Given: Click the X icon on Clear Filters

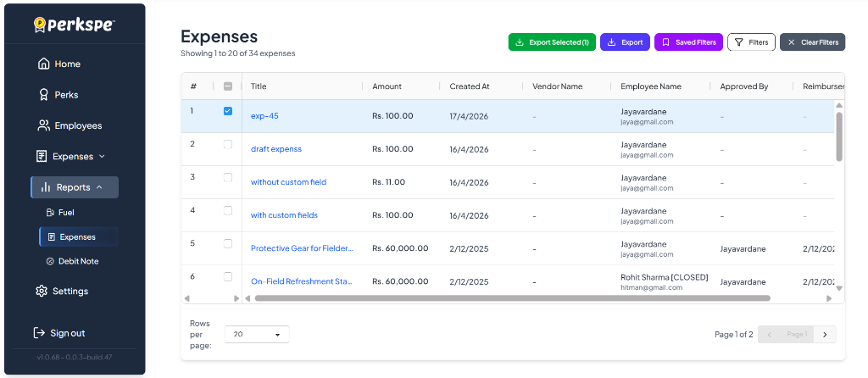Looking at the screenshot, I should [792, 42].
